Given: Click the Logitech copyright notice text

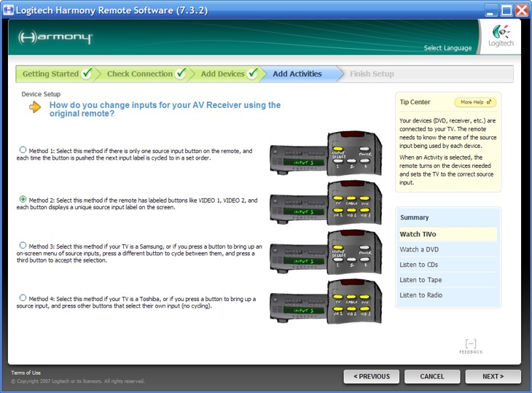Looking at the screenshot, I should pyautogui.click(x=78, y=381).
